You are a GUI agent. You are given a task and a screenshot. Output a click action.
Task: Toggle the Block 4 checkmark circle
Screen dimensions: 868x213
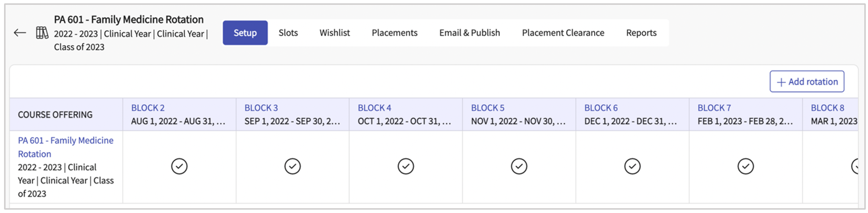[406, 166]
